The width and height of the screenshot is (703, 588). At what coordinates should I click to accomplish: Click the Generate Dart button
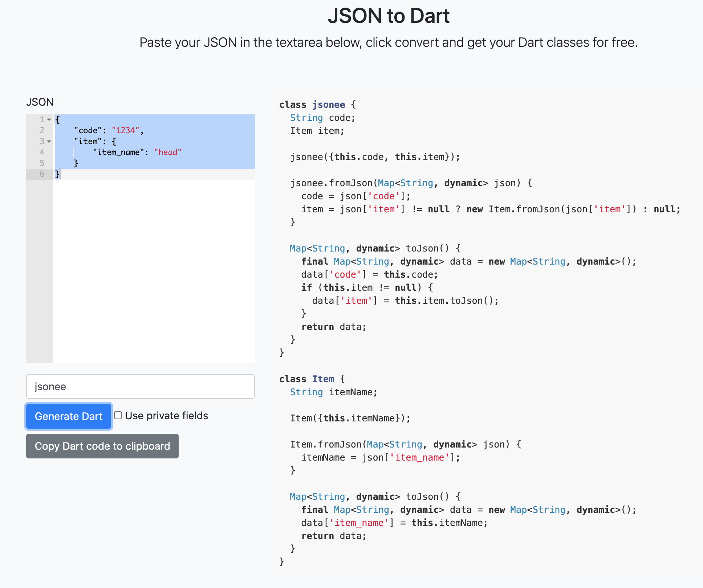[x=68, y=416]
